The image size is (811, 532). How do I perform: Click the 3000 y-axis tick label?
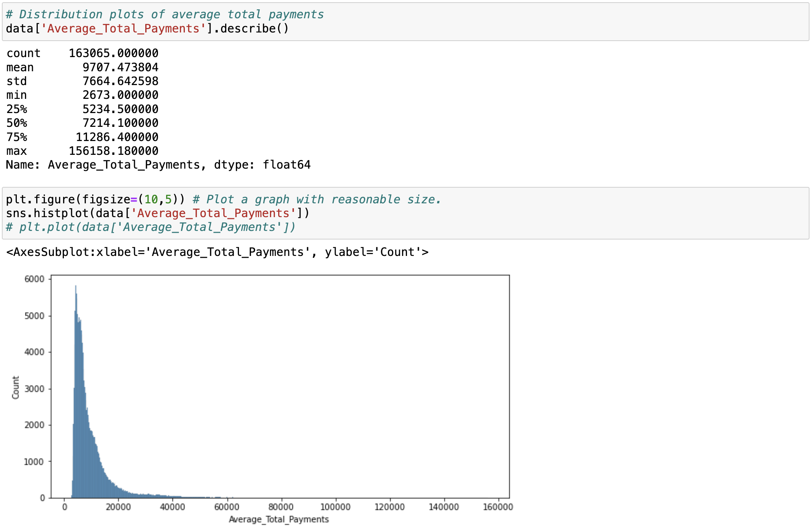pos(34,389)
